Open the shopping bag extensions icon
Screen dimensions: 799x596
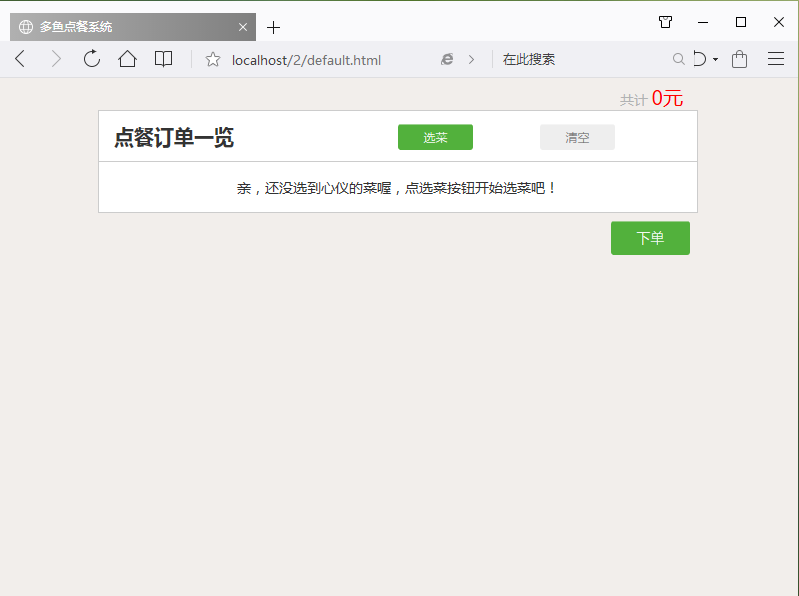point(739,59)
